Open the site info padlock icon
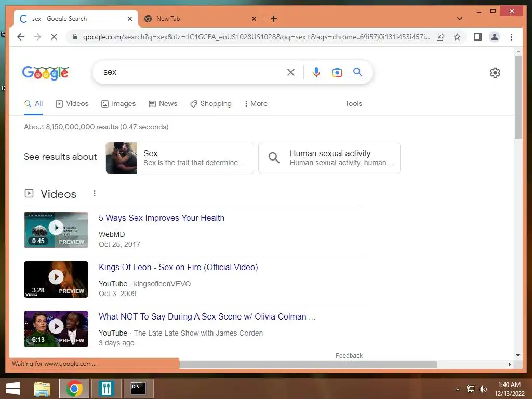The image size is (532, 399). tap(75, 37)
